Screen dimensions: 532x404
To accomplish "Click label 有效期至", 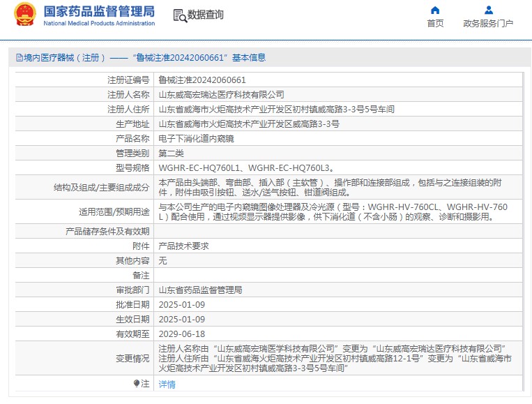I will [x=132, y=334].
